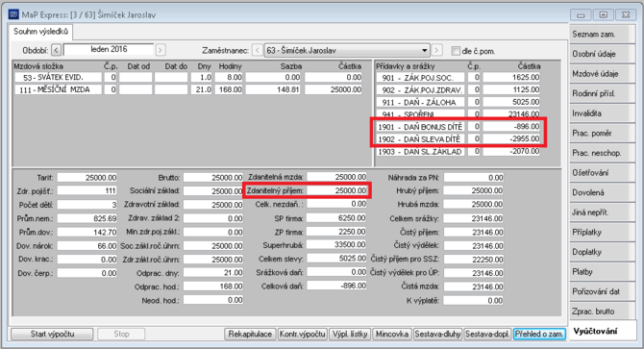Select the 'Souhrn výsledků' tab

40,32
